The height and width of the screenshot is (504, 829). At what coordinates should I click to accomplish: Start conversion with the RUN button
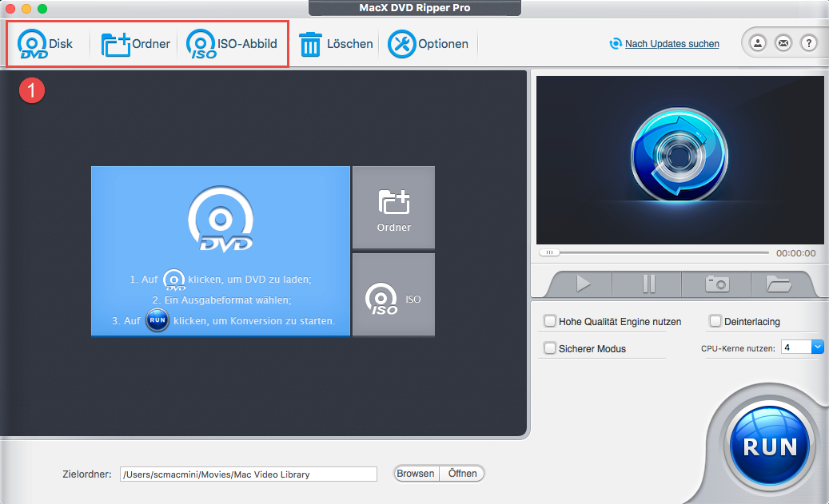click(770, 446)
